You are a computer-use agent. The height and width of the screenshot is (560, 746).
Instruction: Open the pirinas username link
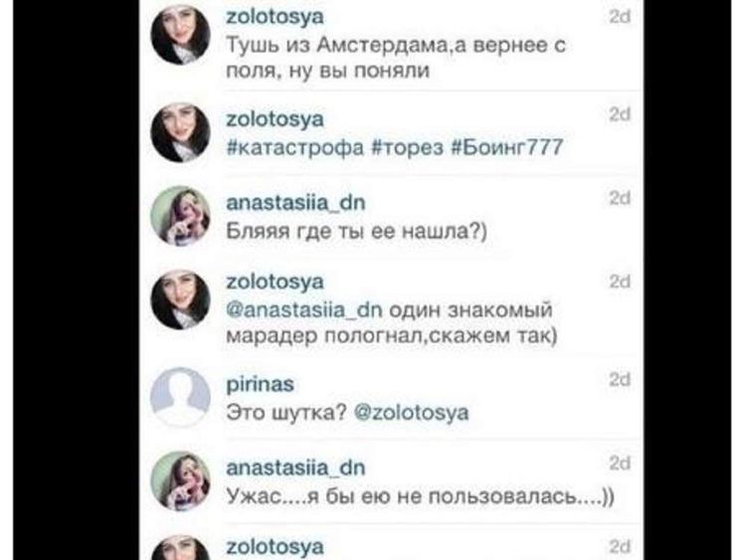coord(260,384)
